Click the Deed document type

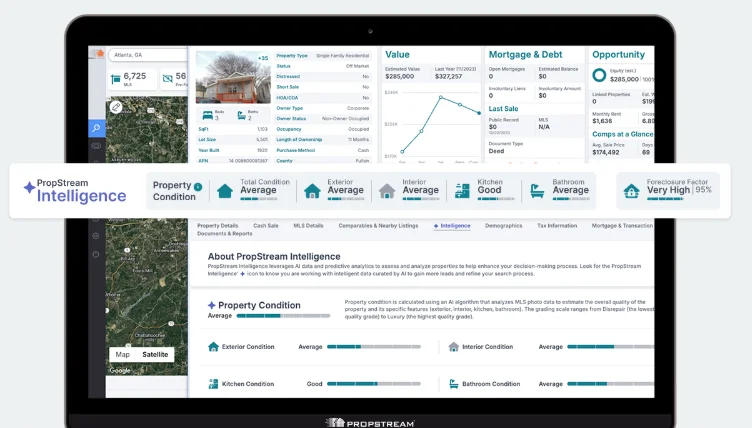click(496, 151)
